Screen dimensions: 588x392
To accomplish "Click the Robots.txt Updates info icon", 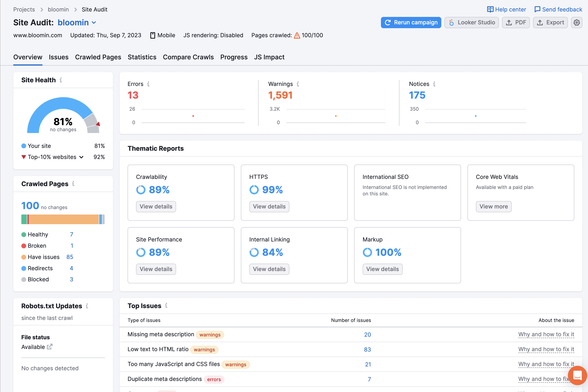I will [x=87, y=306].
